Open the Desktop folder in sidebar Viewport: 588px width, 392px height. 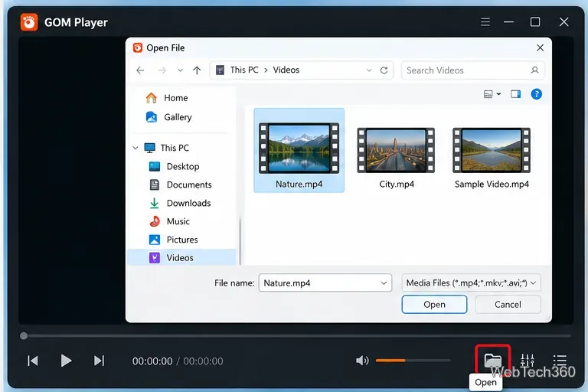coord(182,166)
